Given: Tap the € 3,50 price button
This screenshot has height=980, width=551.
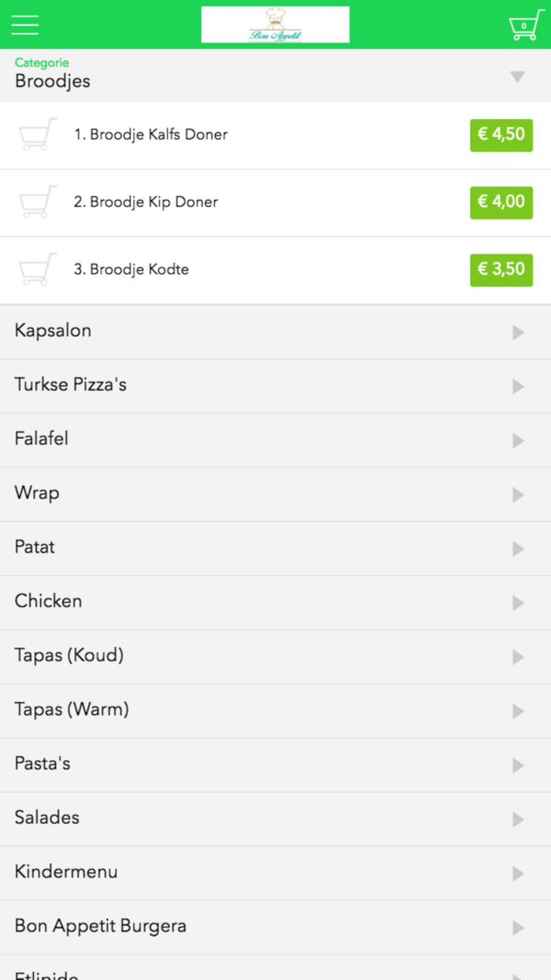Looking at the screenshot, I should (501, 269).
